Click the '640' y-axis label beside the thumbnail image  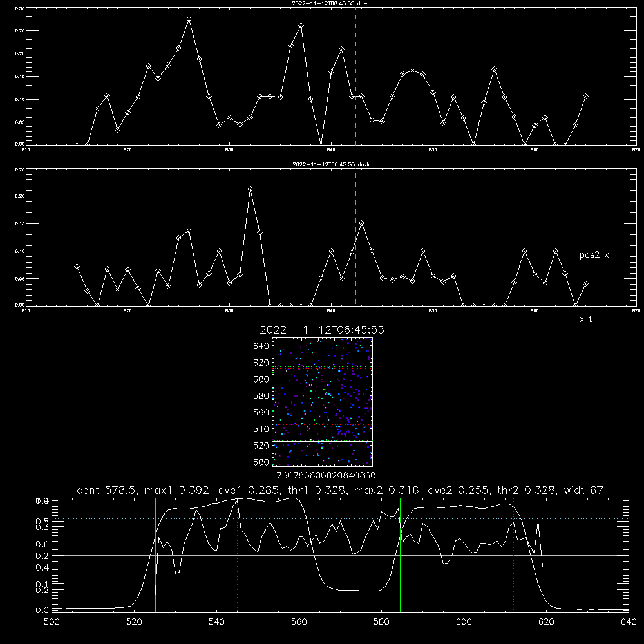[261, 346]
